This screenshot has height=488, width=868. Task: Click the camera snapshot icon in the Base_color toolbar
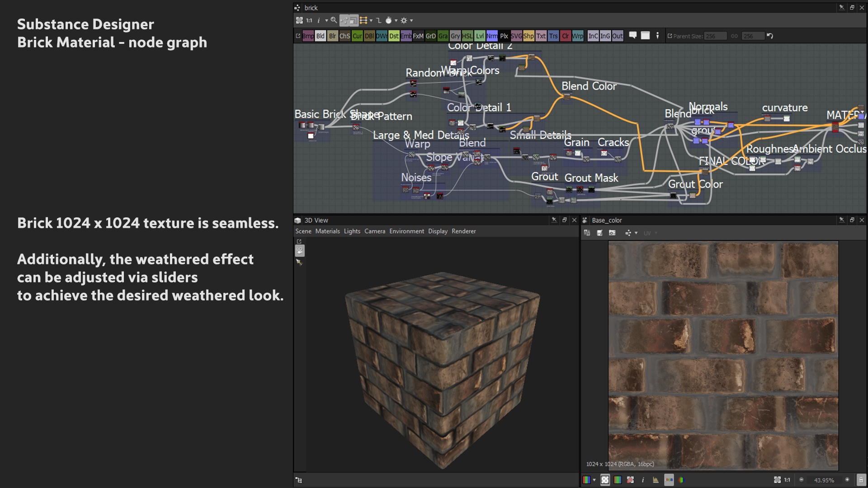[612, 233]
